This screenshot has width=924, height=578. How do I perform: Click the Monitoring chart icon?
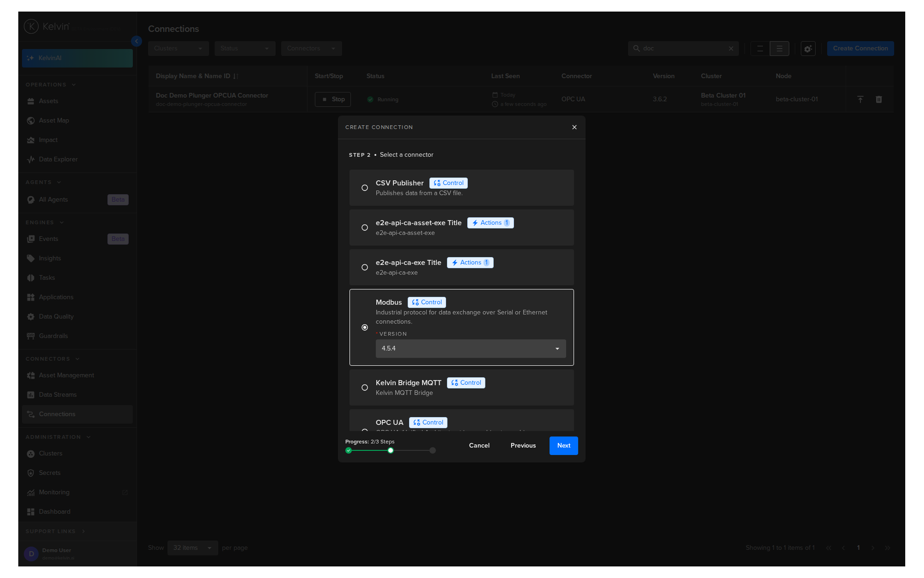(x=31, y=492)
